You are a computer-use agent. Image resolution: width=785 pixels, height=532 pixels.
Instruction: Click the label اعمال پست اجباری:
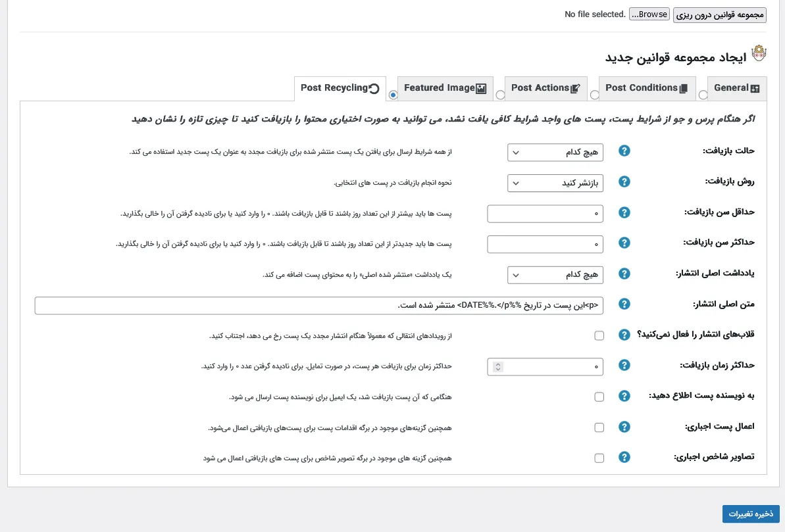tap(719, 426)
